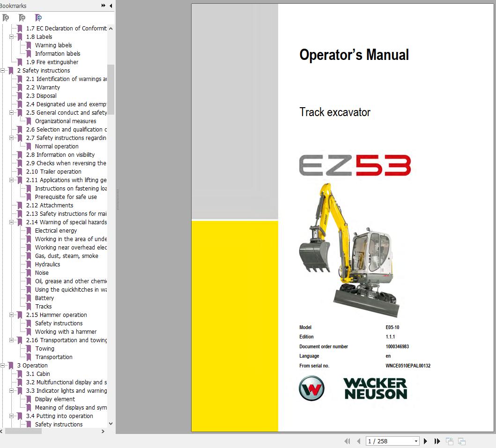Image resolution: width=496 pixels, height=448 pixels.
Task: Collapse the 2.15 Hammer operation node
Action: pos(11,315)
